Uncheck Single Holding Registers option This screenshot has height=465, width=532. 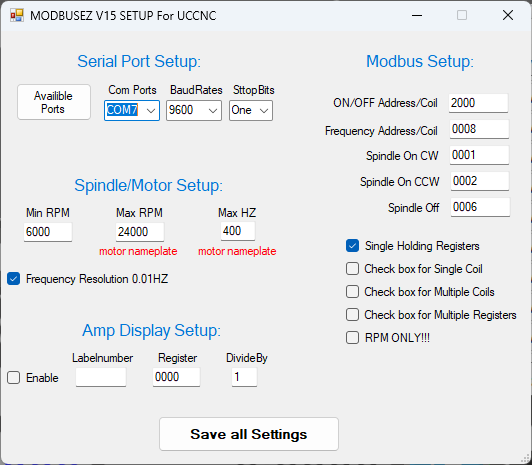[353, 246]
